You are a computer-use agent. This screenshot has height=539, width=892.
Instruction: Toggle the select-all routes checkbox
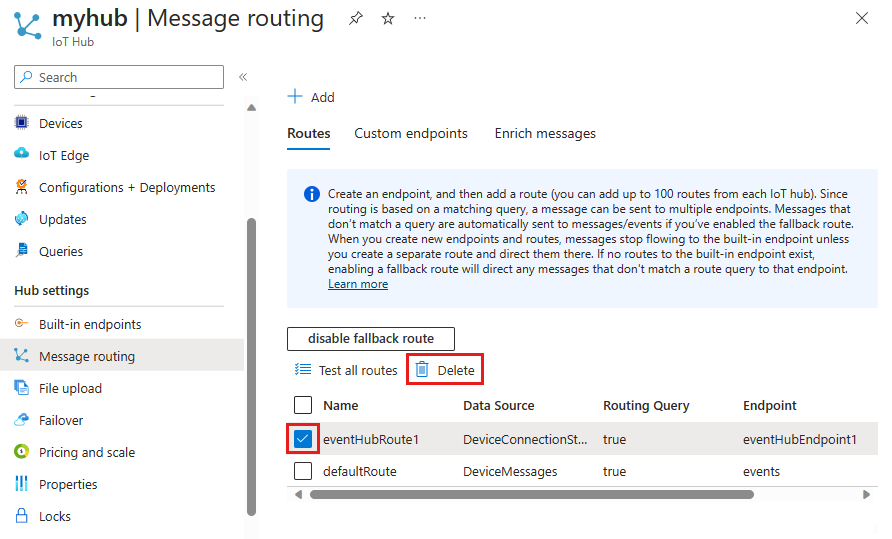303,405
